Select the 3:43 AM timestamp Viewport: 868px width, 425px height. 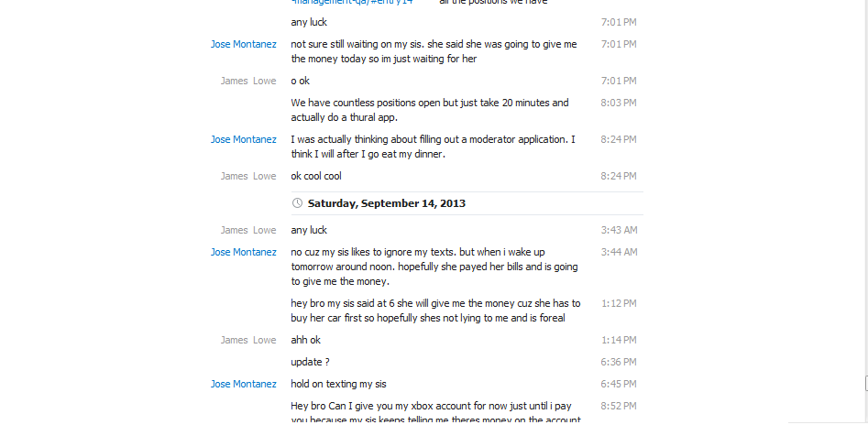coord(619,230)
